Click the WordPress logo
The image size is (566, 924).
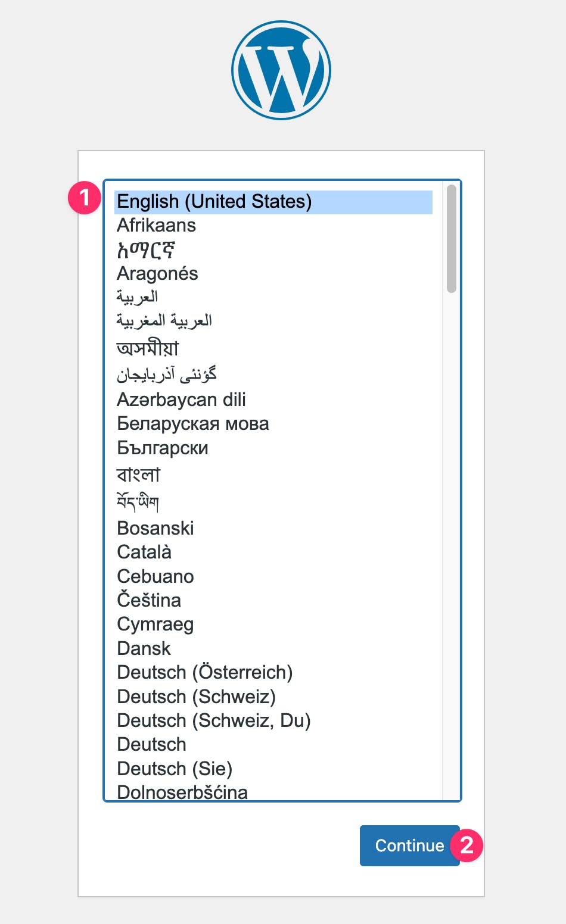[x=281, y=70]
